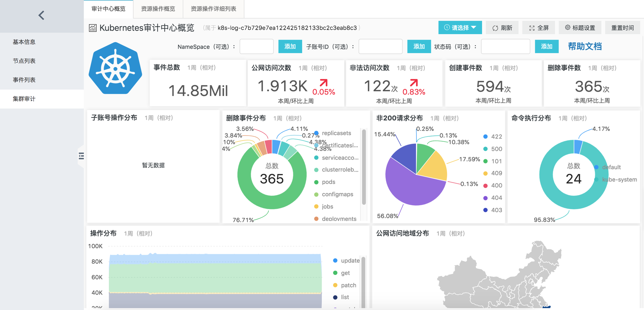The height and width of the screenshot is (310, 644).
Task: Click the clock icon in 请选择 button
Action: 447,27
